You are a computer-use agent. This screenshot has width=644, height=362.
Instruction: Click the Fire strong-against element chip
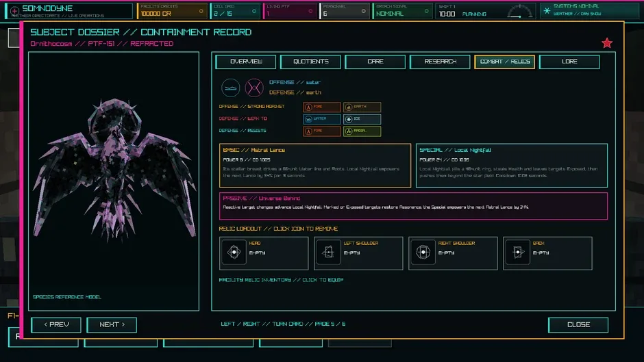(x=322, y=107)
